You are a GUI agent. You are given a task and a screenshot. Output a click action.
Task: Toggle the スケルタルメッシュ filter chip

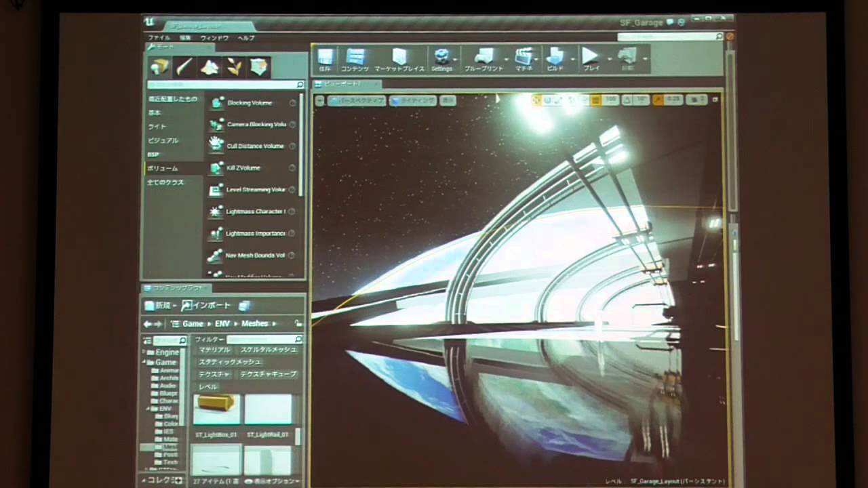click(269, 350)
